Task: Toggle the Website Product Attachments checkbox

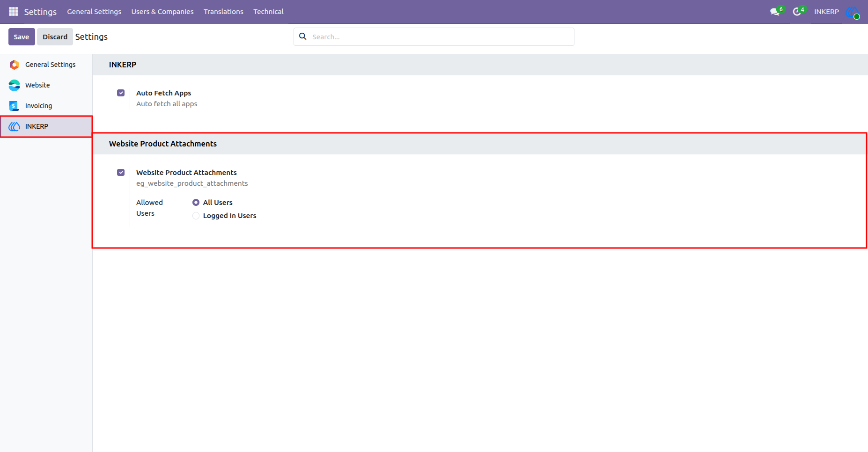Action: point(121,172)
